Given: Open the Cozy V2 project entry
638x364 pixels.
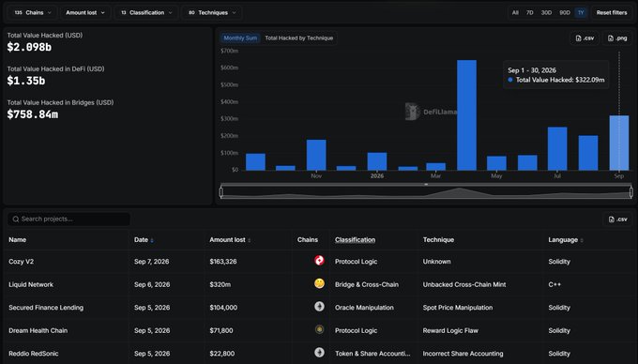Looking at the screenshot, I should 22,262.
